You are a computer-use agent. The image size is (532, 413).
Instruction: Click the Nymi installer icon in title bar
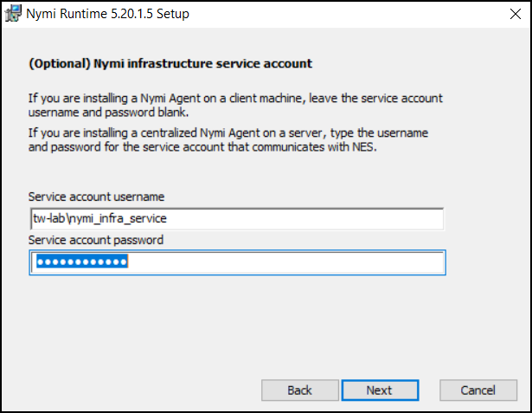pyautogui.click(x=13, y=14)
